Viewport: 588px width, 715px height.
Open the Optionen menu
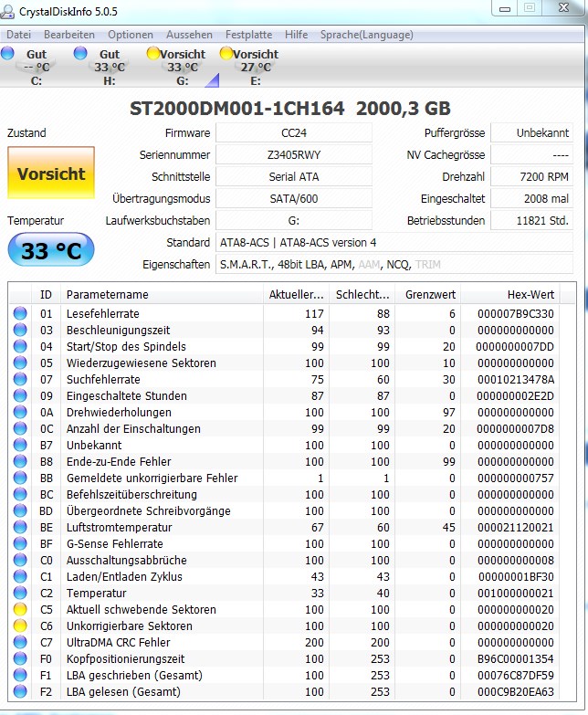click(x=131, y=35)
